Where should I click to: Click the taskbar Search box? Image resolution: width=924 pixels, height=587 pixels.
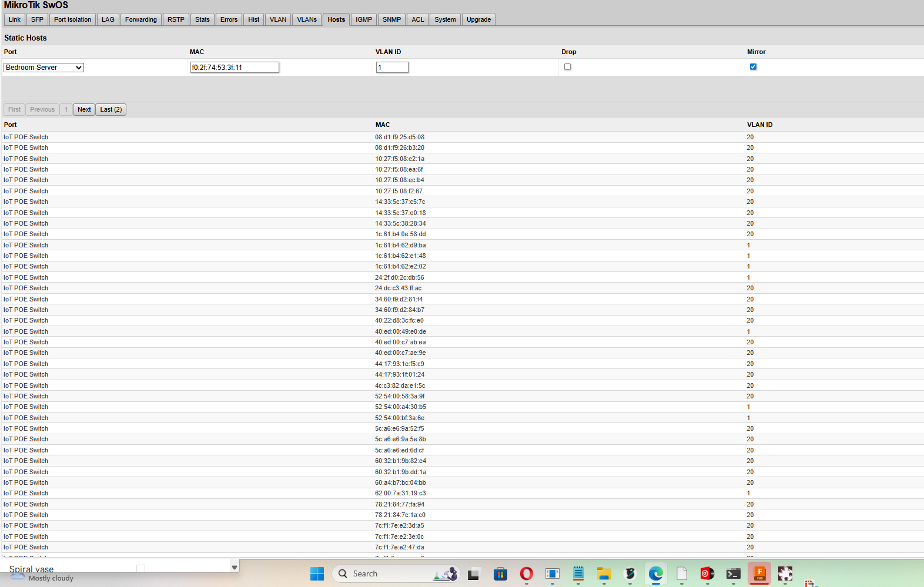click(396, 573)
